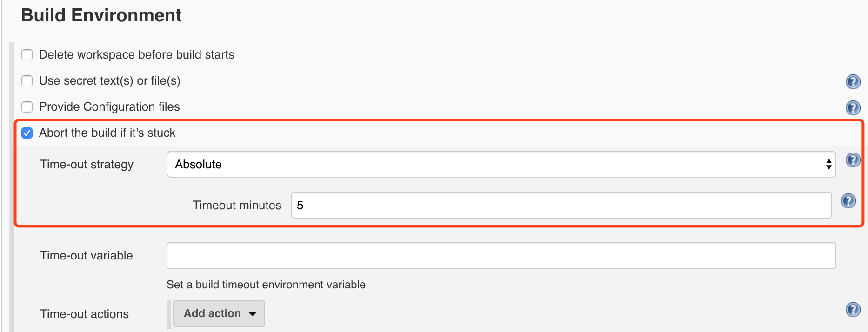The width and height of the screenshot is (868, 332).
Task: Click into the Time-out variable text box
Action: point(501,255)
